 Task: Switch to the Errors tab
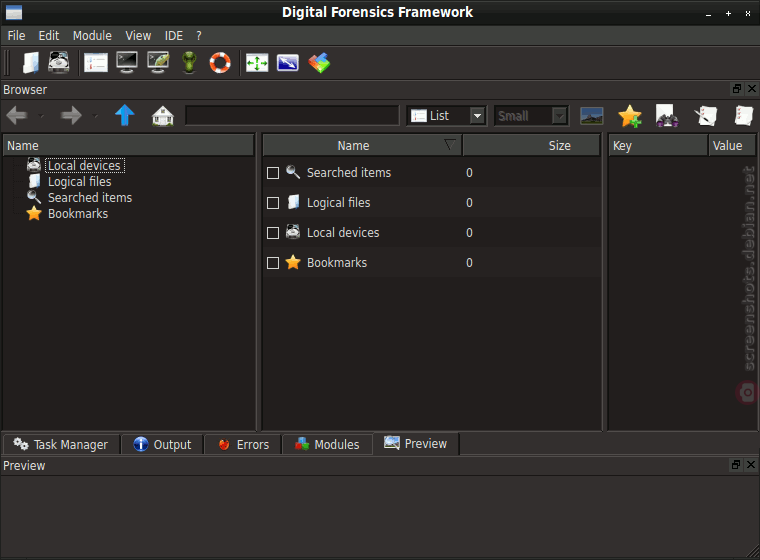tap(243, 445)
